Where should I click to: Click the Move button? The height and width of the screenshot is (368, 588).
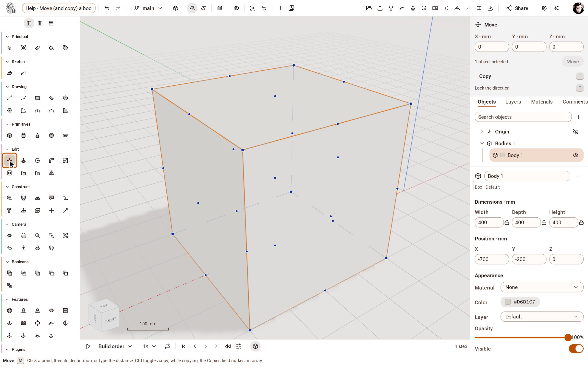point(572,62)
